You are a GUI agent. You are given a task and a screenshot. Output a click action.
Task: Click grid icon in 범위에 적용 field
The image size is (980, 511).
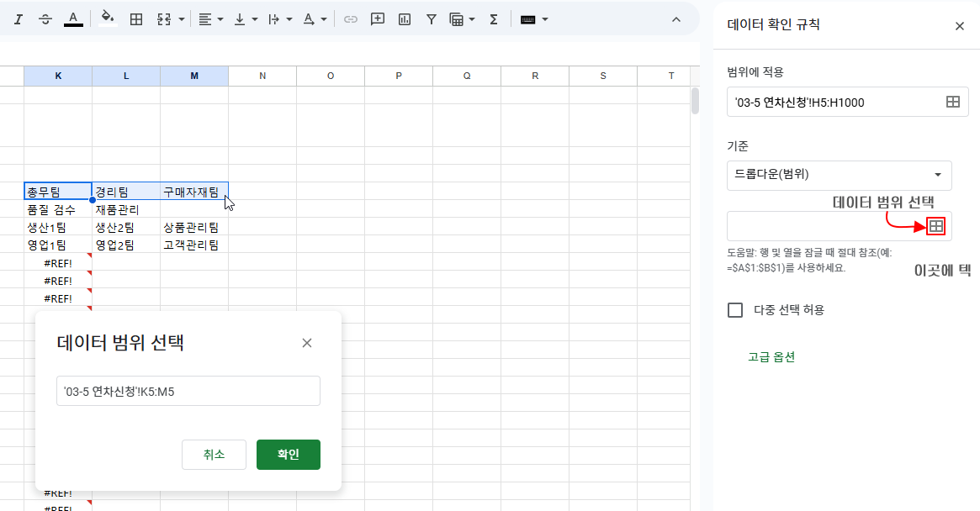(x=952, y=102)
